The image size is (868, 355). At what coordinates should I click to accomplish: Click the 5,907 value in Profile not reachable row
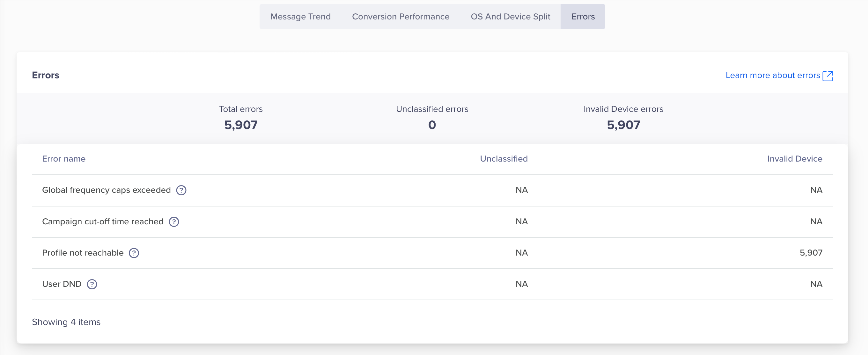click(x=811, y=253)
